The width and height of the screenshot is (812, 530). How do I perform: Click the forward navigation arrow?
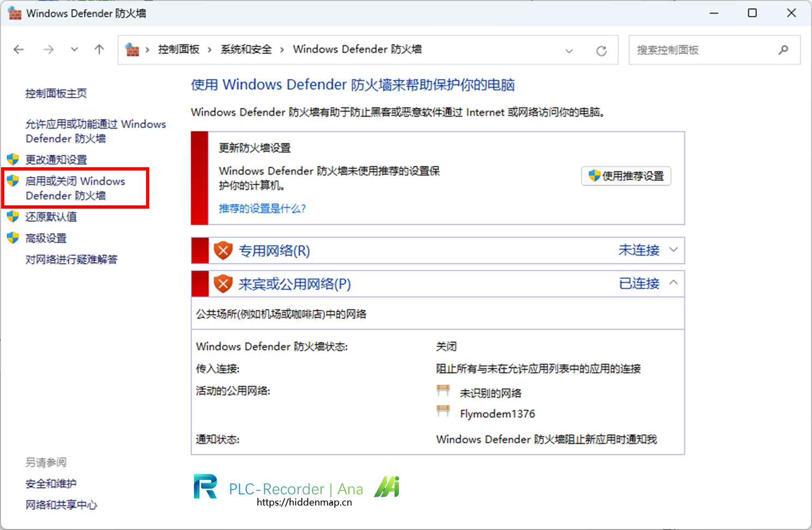coord(49,50)
